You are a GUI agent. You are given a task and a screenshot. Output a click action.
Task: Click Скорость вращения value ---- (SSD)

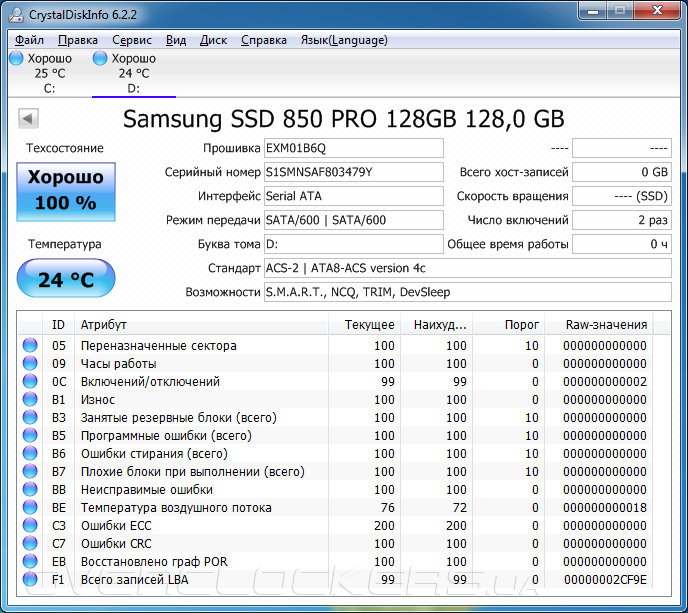point(622,196)
